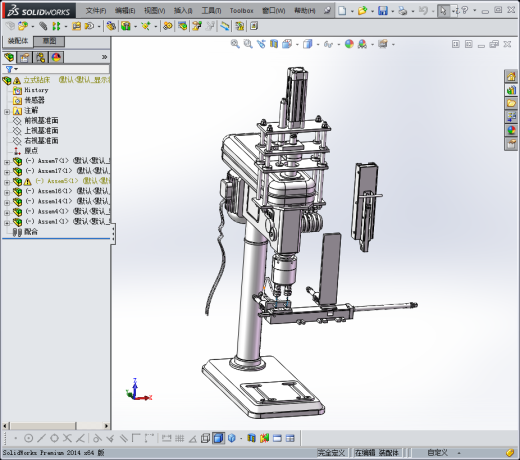Image resolution: width=520 pixels, height=460 pixels.
Task: Open the SolidWorks Resources home icon
Action: [x=511, y=77]
